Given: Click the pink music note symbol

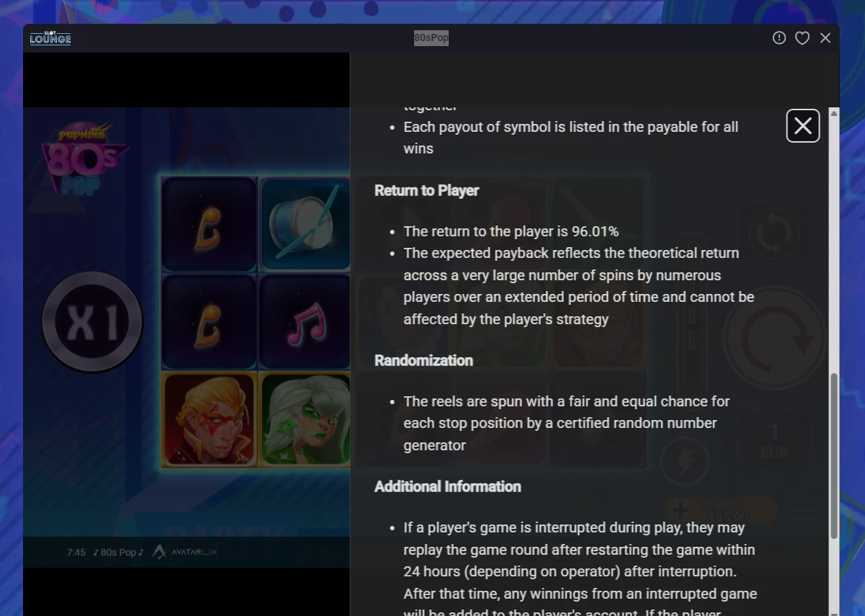Looking at the screenshot, I should [305, 322].
